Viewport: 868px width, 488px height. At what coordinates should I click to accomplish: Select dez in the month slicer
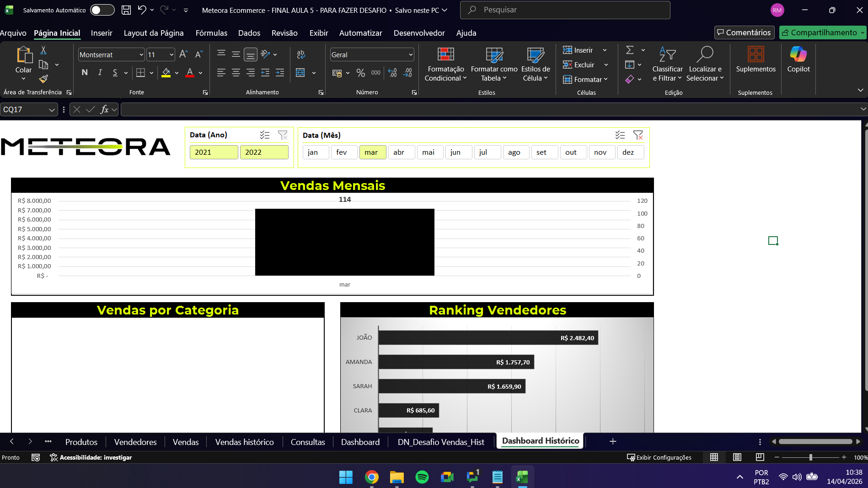click(631, 152)
